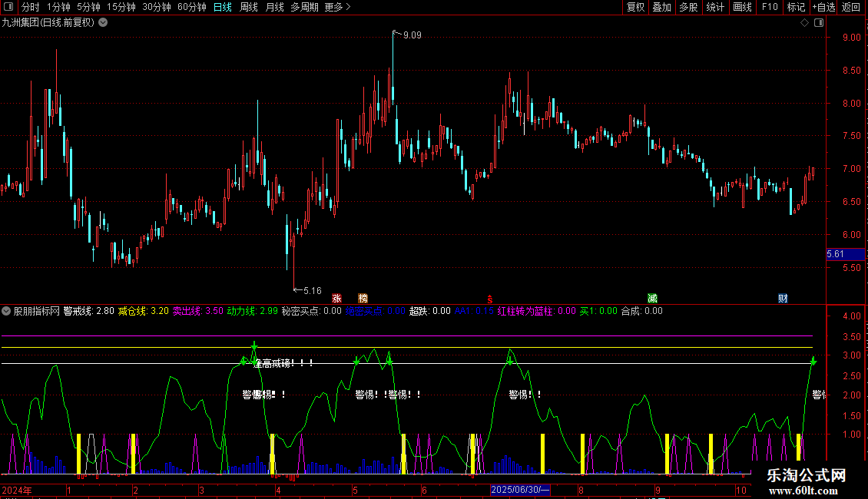This screenshot has width=868, height=499.
Task: Click the 榜 event marker icon
Action: coord(363,298)
